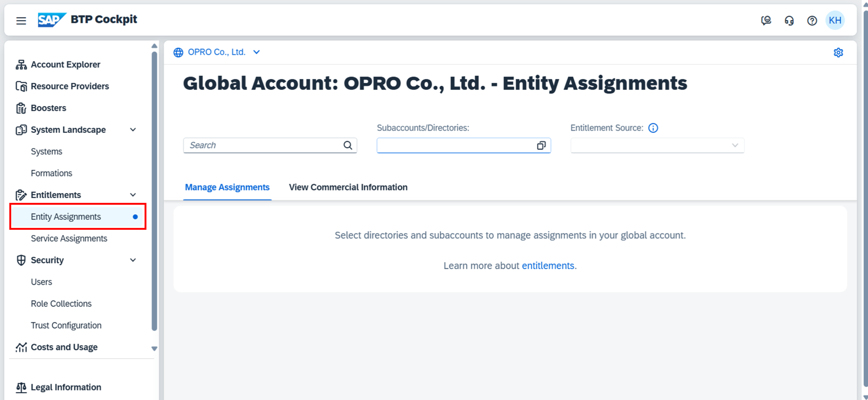Click the settings gear icon
Image resolution: width=868 pixels, height=400 pixels.
(838, 53)
